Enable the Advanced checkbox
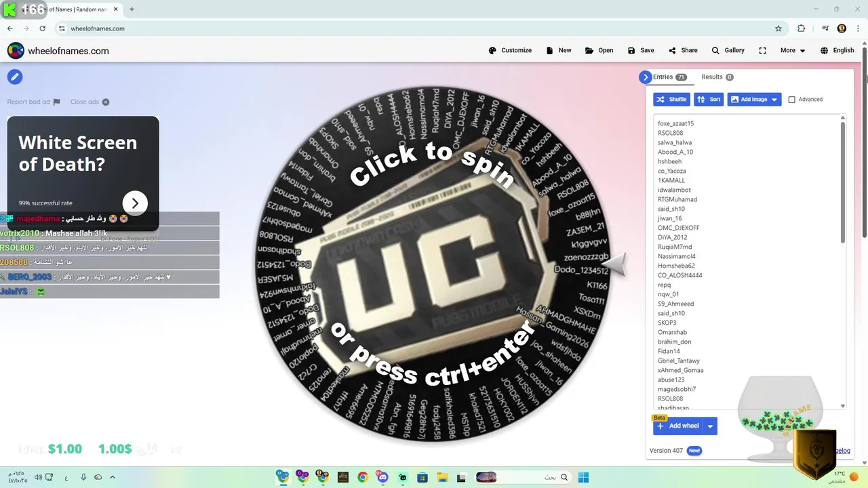This screenshot has height=488, width=868. pos(791,100)
